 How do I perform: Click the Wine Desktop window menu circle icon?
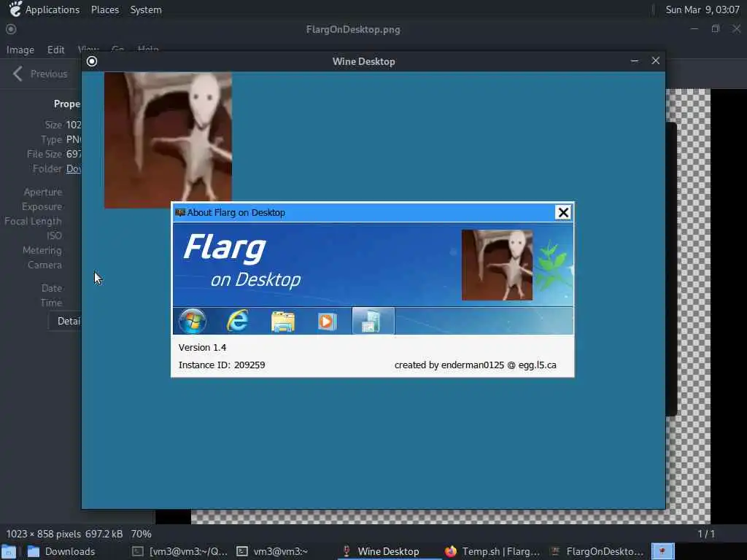point(92,61)
